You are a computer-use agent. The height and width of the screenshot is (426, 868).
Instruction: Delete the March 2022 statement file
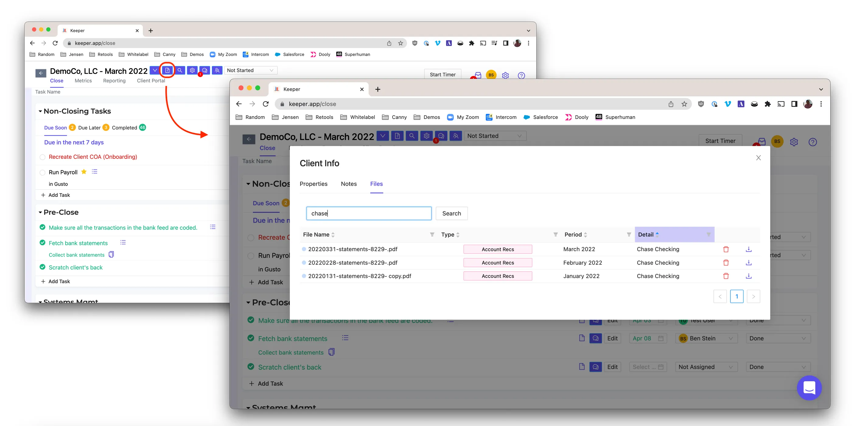click(x=726, y=249)
